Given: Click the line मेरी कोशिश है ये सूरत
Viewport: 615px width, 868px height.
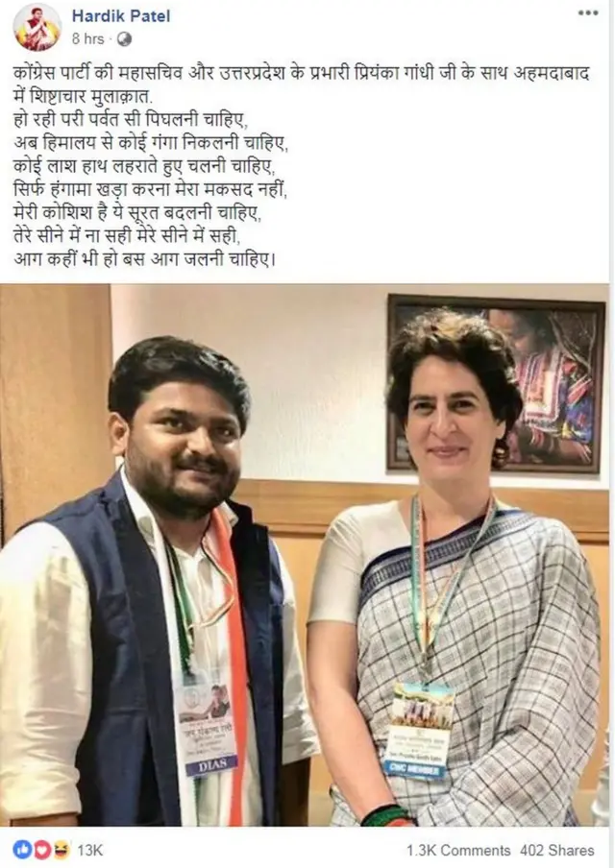Looking at the screenshot, I should (x=136, y=213).
